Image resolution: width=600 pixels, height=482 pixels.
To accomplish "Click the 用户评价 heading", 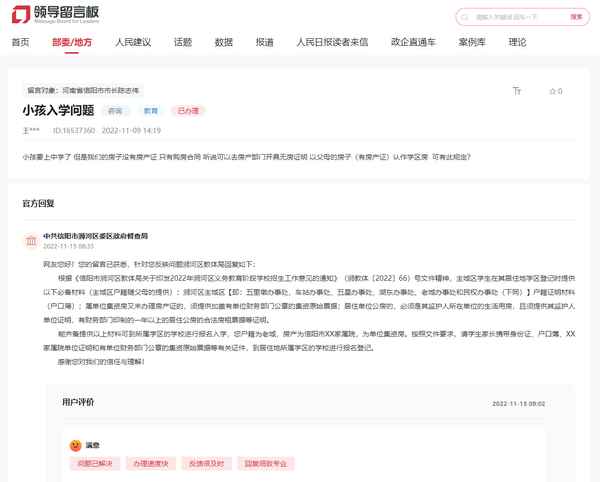I will click(x=78, y=402).
